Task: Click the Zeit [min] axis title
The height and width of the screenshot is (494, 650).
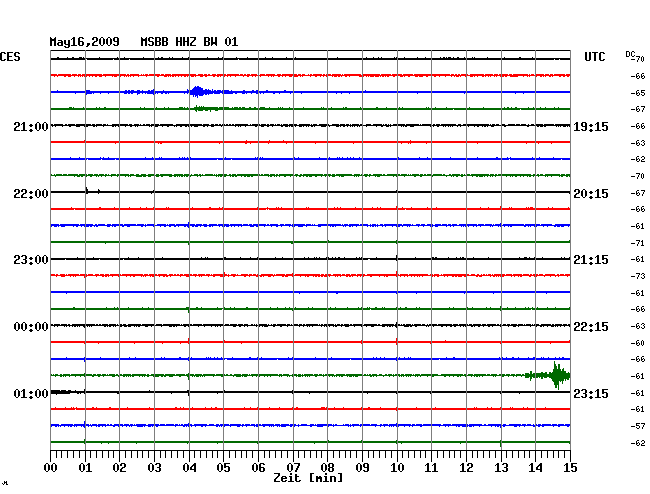Action: tap(309, 479)
